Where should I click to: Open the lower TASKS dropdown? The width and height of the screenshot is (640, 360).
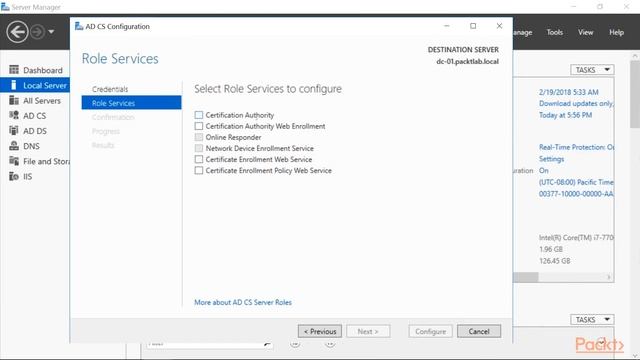[592, 320]
